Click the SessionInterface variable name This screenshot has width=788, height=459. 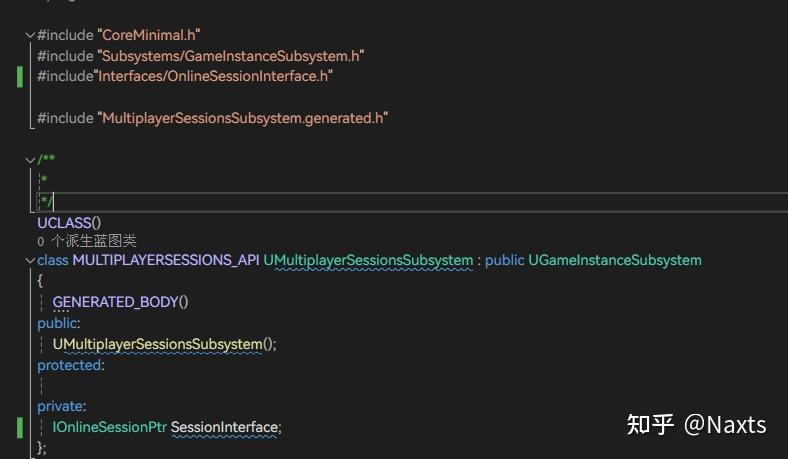click(x=225, y=427)
